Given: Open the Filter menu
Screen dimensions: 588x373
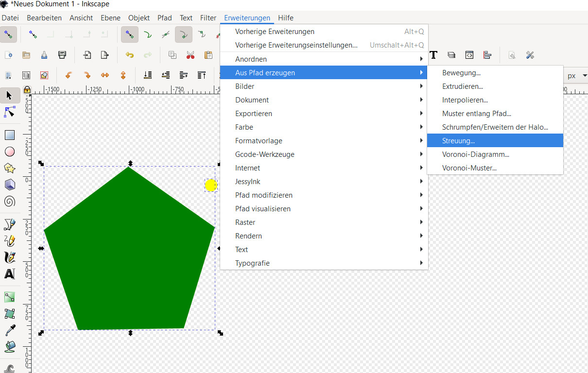Looking at the screenshot, I should tap(208, 18).
